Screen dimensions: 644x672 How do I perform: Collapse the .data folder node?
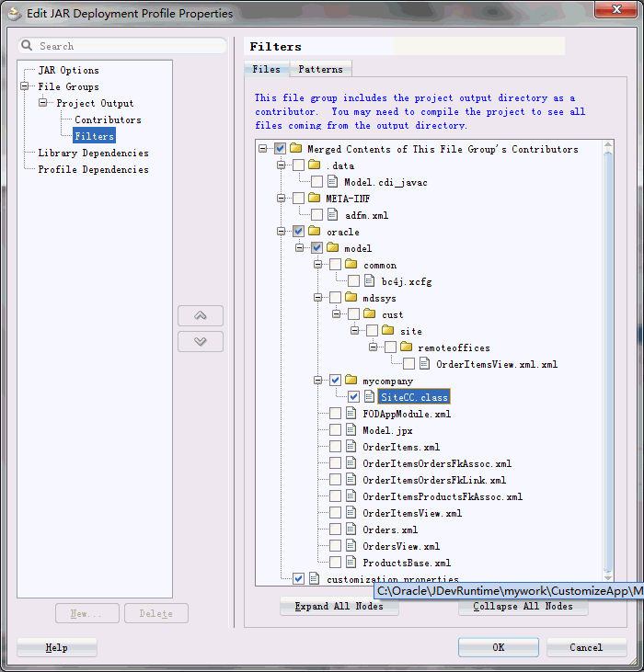pyautogui.click(x=282, y=165)
